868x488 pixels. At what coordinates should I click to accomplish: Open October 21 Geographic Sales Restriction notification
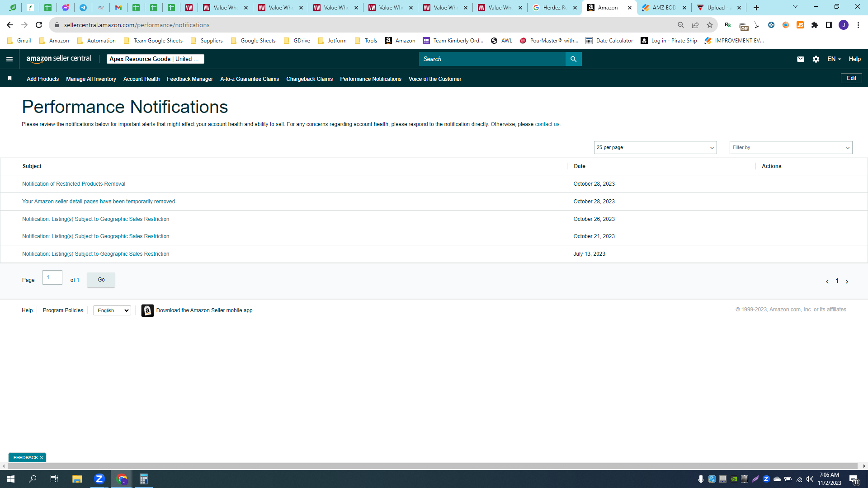[x=96, y=236]
